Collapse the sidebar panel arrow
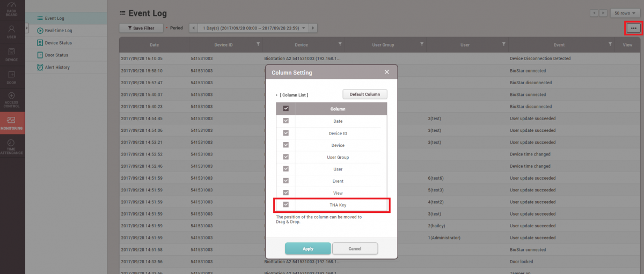This screenshot has height=274, width=644. (27, 28)
